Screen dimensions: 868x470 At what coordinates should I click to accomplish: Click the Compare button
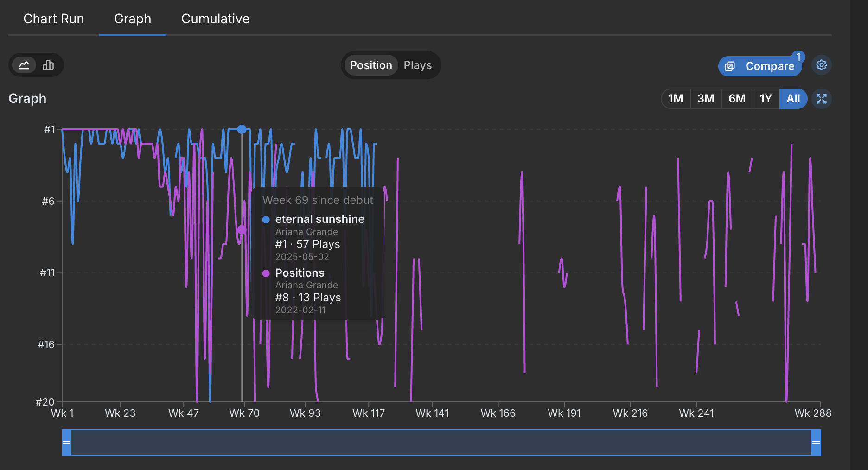tap(760, 66)
